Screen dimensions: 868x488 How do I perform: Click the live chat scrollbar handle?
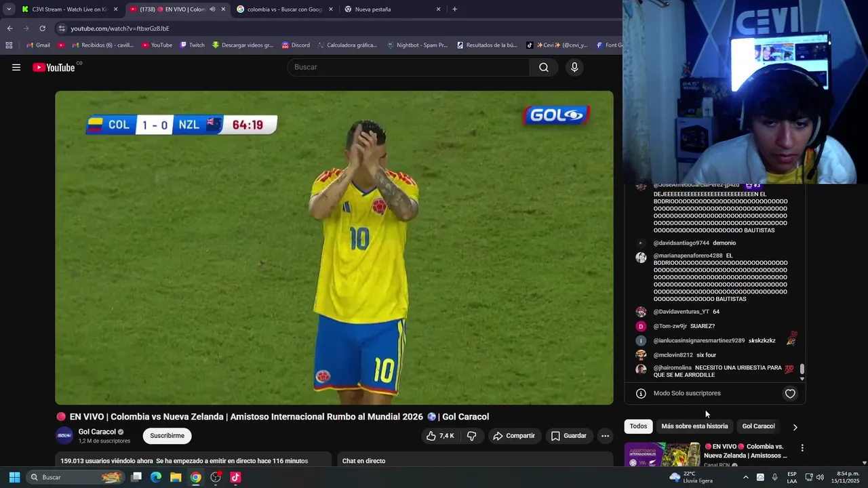click(802, 369)
